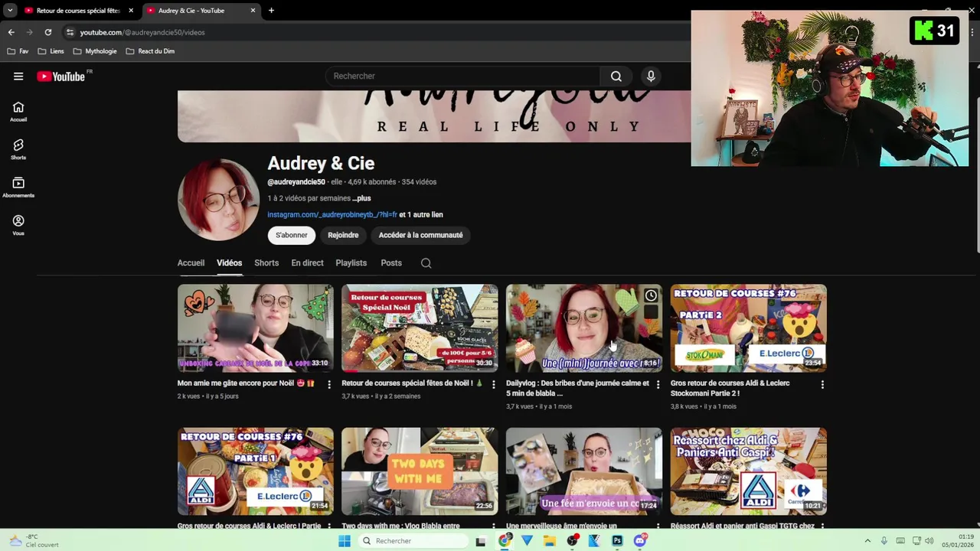Click the search magnifier button
Screen dimensions: 980x551
(x=616, y=77)
